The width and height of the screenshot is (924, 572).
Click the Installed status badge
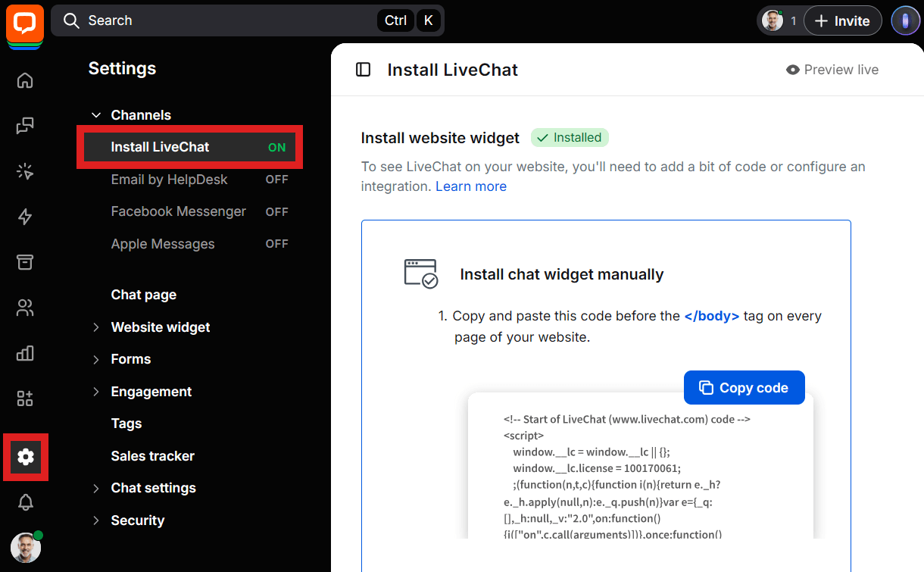(x=570, y=138)
